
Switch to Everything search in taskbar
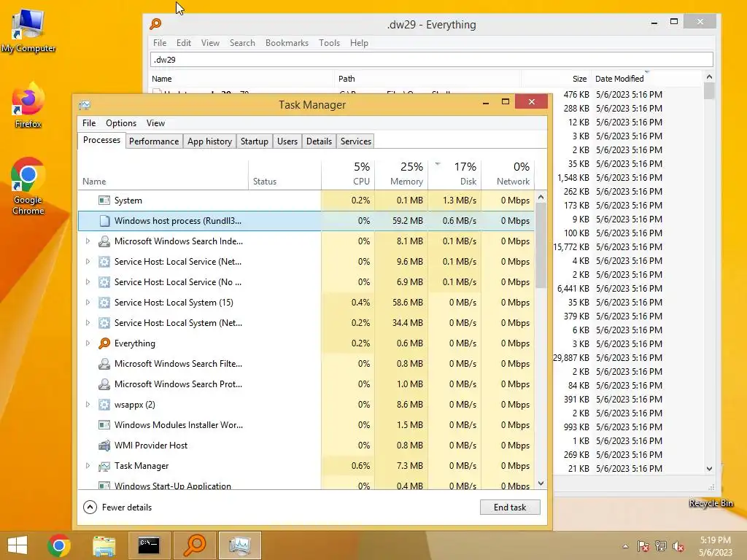(195, 545)
